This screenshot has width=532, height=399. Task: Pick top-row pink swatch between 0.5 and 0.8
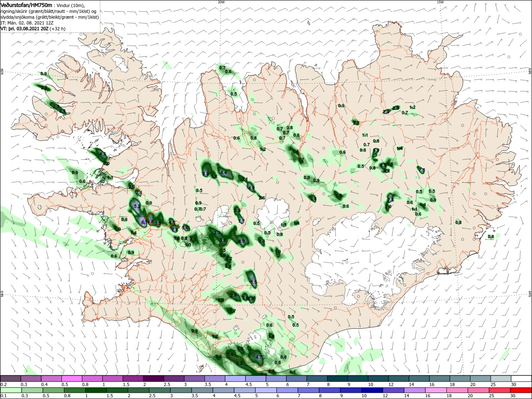tap(72, 379)
